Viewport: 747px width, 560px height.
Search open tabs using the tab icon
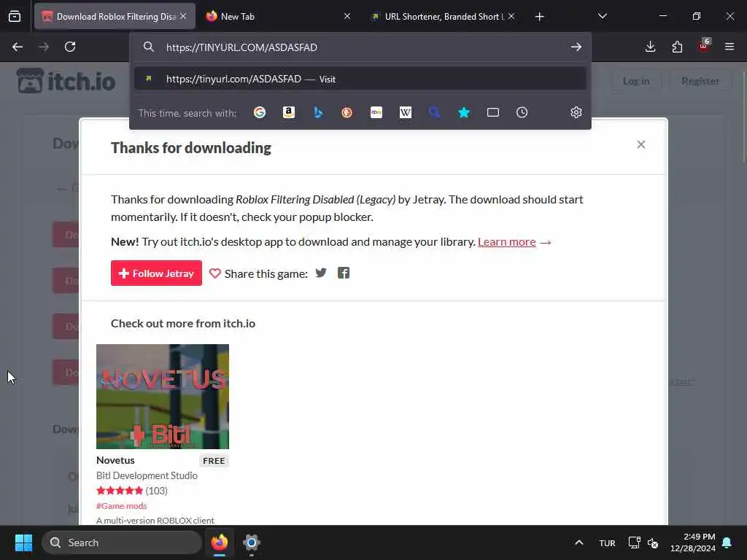tap(493, 112)
